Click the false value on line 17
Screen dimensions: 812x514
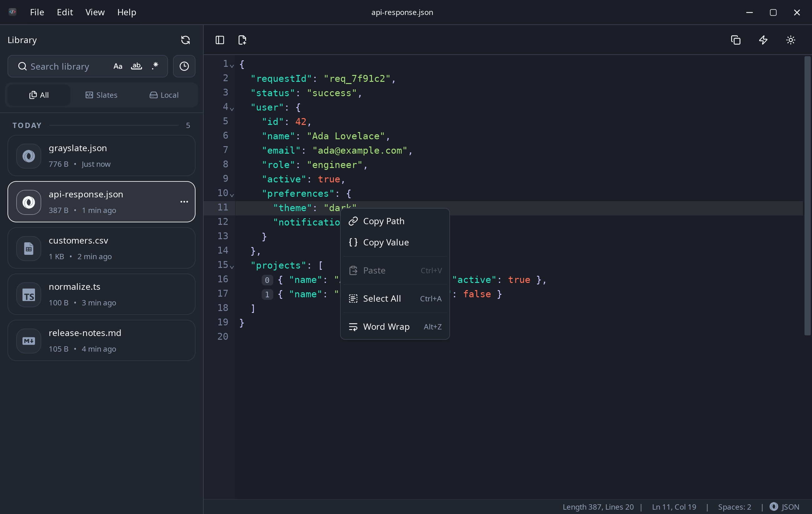pos(477,294)
